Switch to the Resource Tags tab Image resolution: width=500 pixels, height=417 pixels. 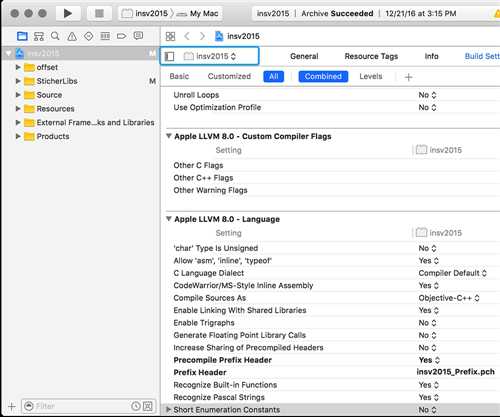(x=371, y=56)
